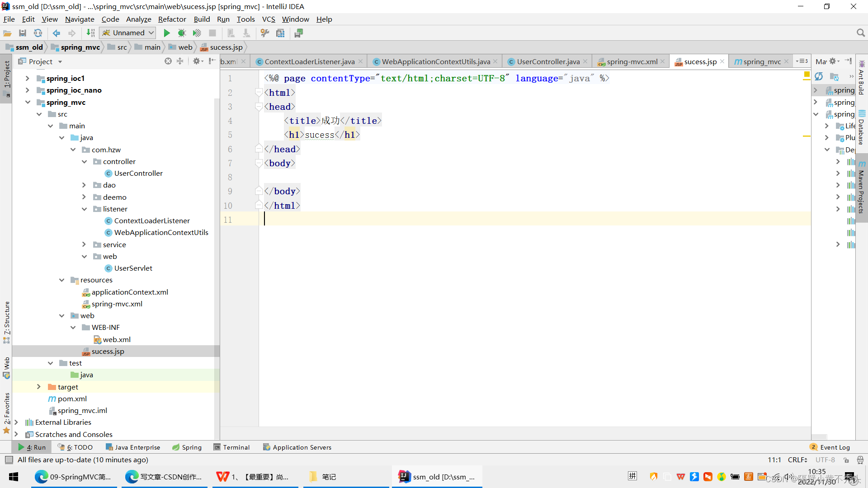Collapse the controller package in project tree

click(84, 161)
